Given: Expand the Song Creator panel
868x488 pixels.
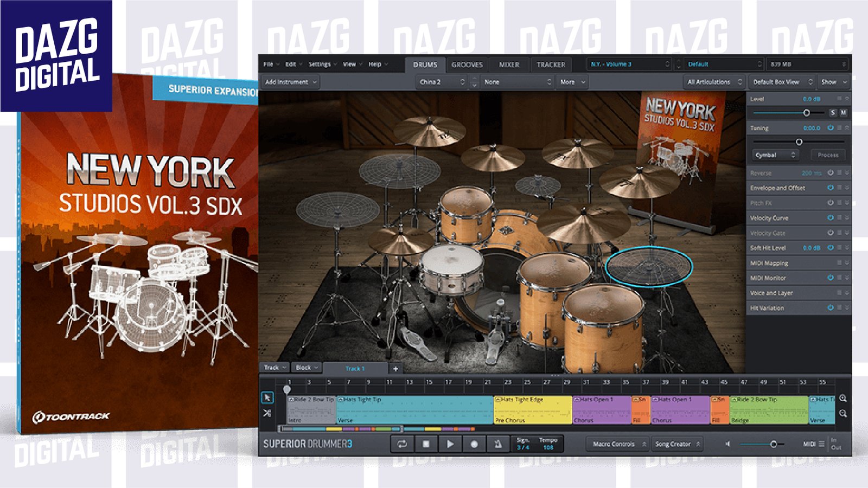Looking at the screenshot, I should [677, 444].
